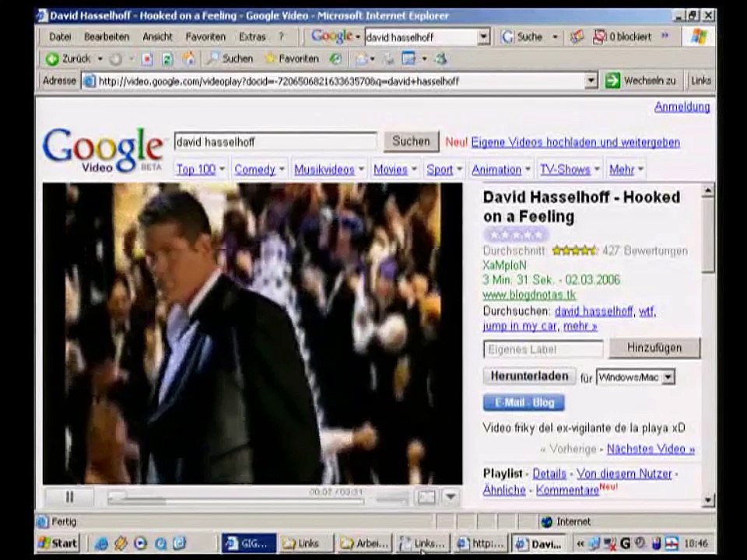Rate the video using the star rating widget
Screen dimensions: 747x560
coord(516,235)
